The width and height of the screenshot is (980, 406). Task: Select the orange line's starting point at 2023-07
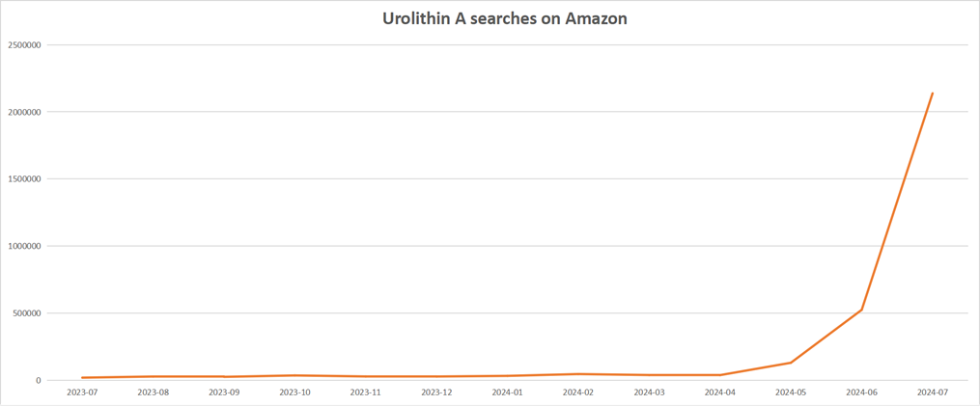tap(82, 378)
